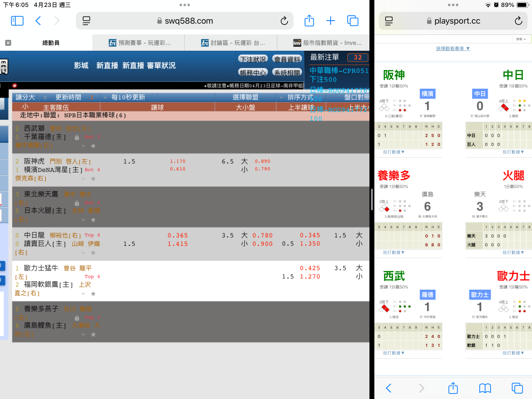532x399 pixels.
Task: Expand 投打數據 under the 樂天 vs 火腿 scoreboard
Action: (x=513, y=252)
